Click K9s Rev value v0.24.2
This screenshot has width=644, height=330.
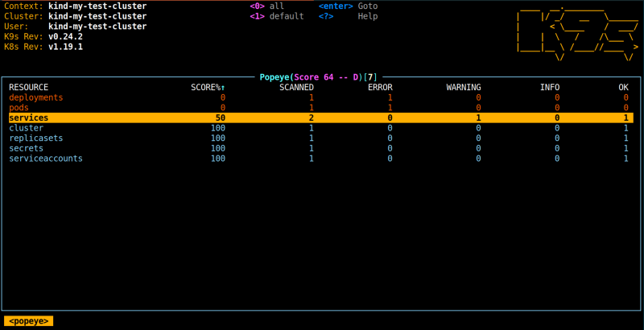pos(66,36)
